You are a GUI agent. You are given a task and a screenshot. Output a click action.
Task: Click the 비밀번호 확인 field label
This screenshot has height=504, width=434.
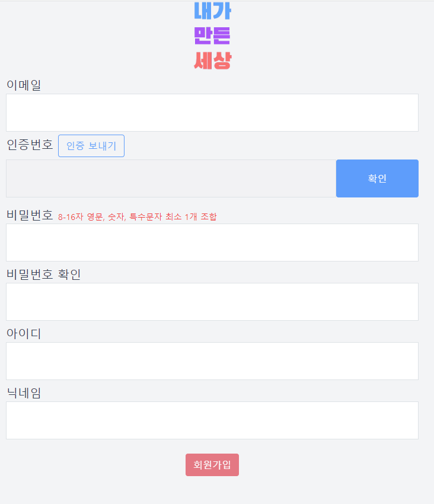pyautogui.click(x=43, y=274)
